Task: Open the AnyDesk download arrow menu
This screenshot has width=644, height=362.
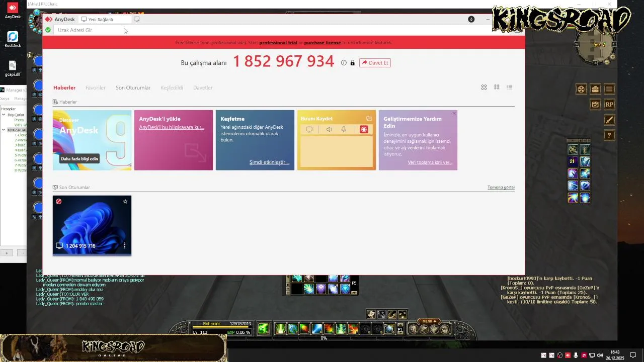Action: [471, 19]
